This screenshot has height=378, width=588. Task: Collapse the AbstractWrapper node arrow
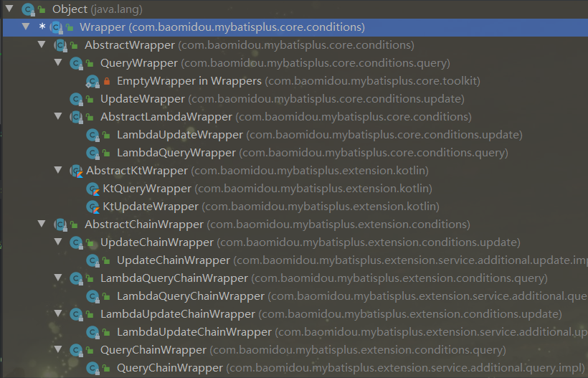coord(42,44)
